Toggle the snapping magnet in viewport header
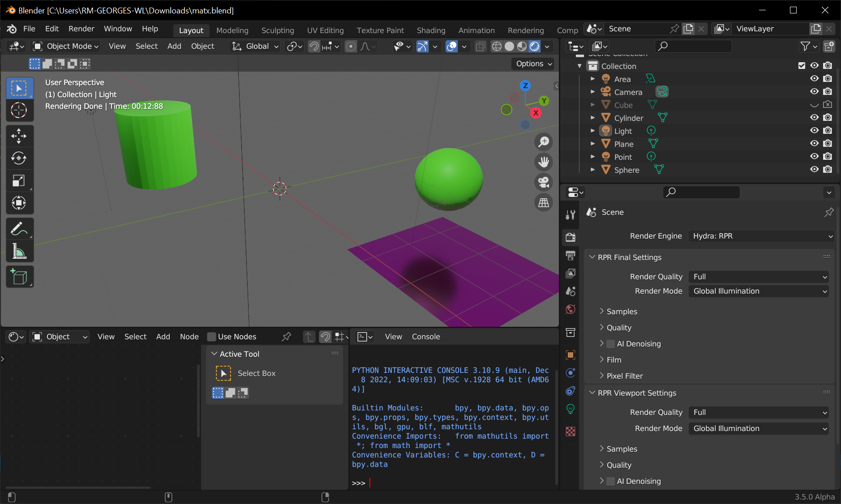841x504 pixels. pyautogui.click(x=314, y=46)
